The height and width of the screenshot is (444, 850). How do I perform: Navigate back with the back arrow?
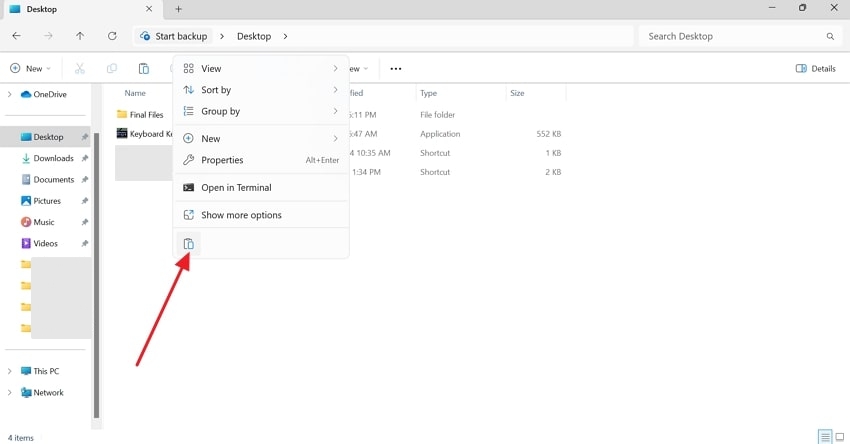tap(16, 36)
